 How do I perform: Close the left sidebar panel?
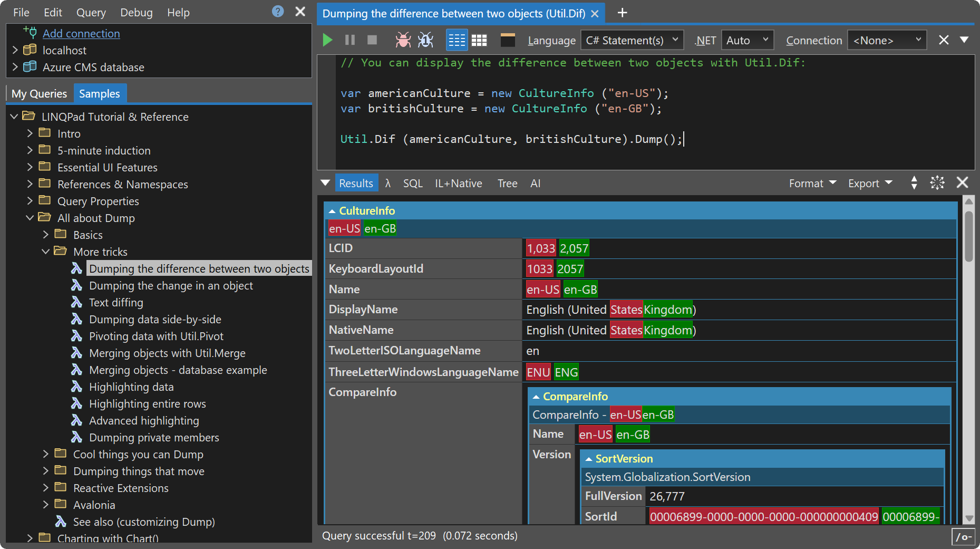coord(300,11)
